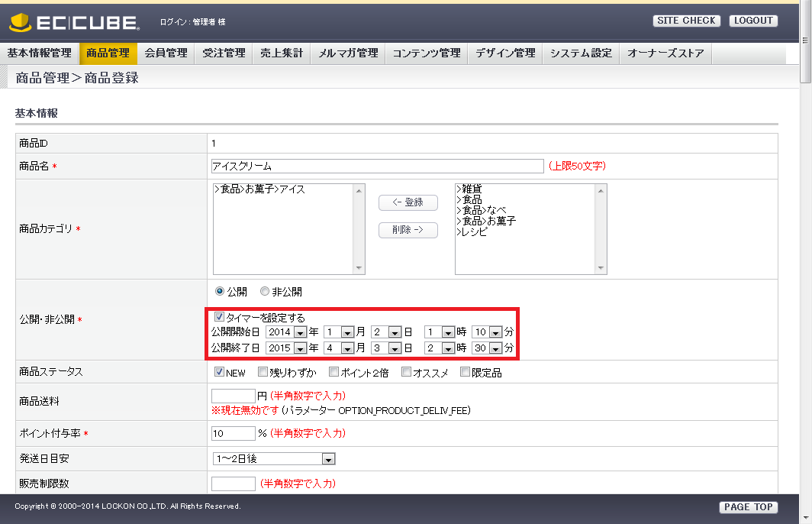812x524 pixels.
Task: Focus the 商品名 text field
Action: pos(378,166)
